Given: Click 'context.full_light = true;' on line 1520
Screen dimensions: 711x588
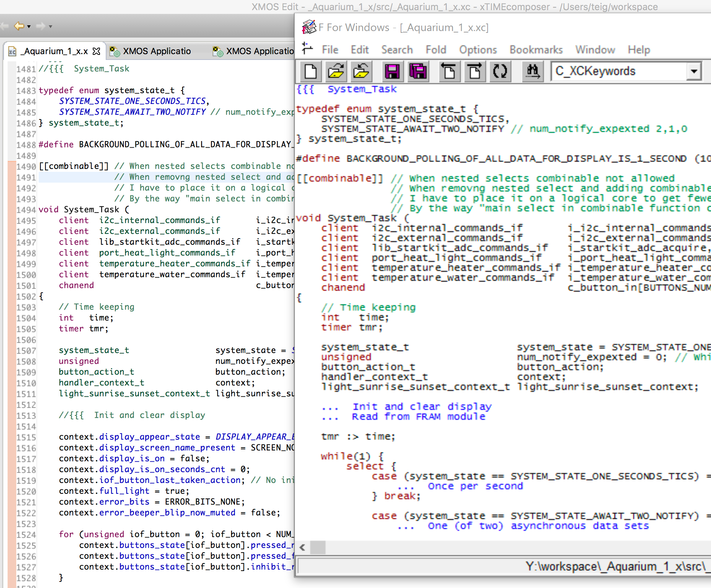Looking at the screenshot, I should click(124, 491).
